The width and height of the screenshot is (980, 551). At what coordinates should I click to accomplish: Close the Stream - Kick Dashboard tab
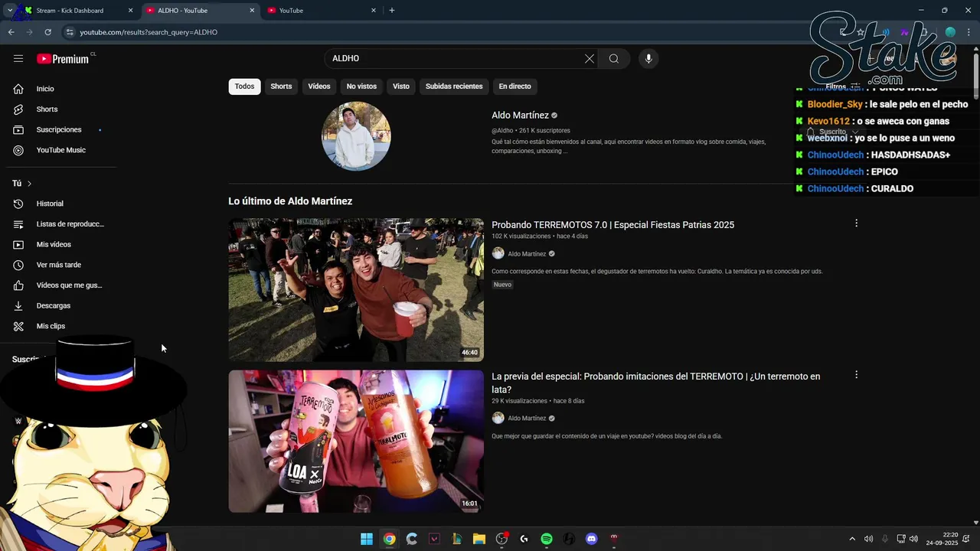click(130, 11)
